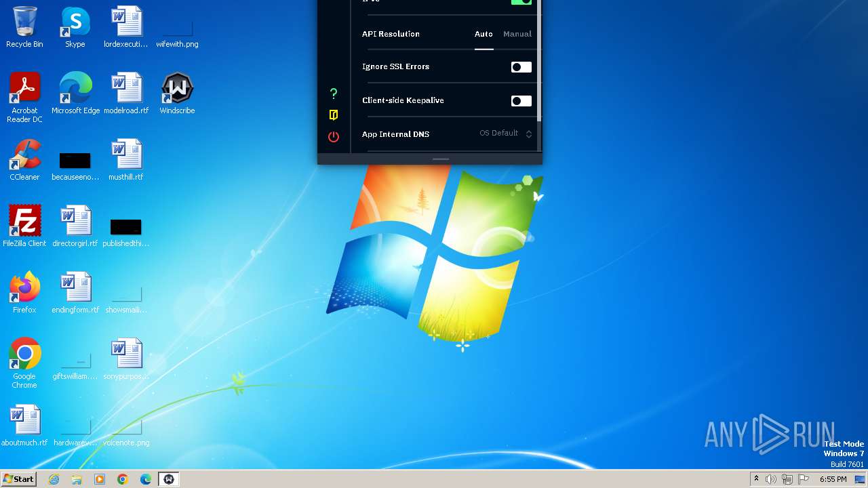
Task: Select Microsoft Edge desktop shortcut
Action: click(x=75, y=94)
